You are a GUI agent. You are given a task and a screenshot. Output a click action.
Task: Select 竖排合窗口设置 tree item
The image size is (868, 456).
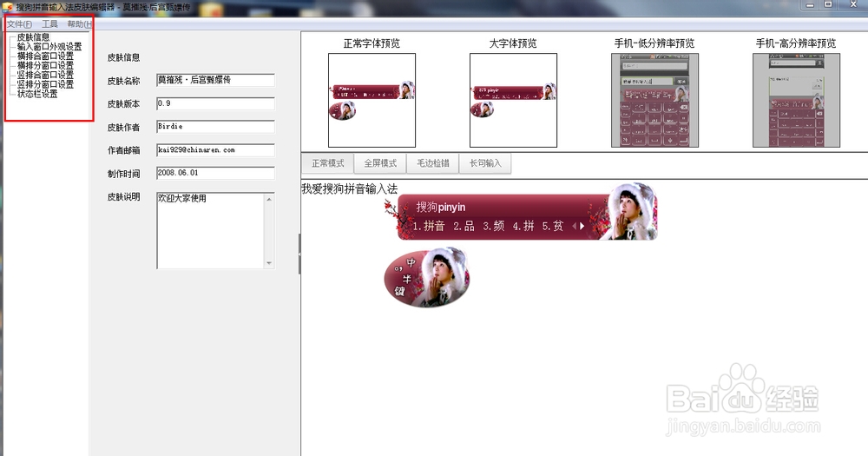pos(45,75)
